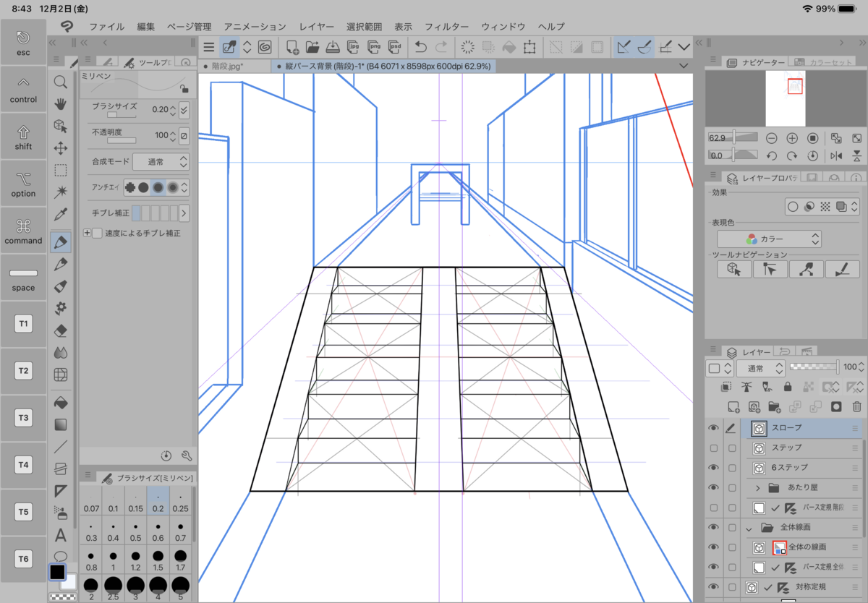Click the New canvas icon in command bar
The height and width of the screenshot is (603, 868).
(x=292, y=47)
